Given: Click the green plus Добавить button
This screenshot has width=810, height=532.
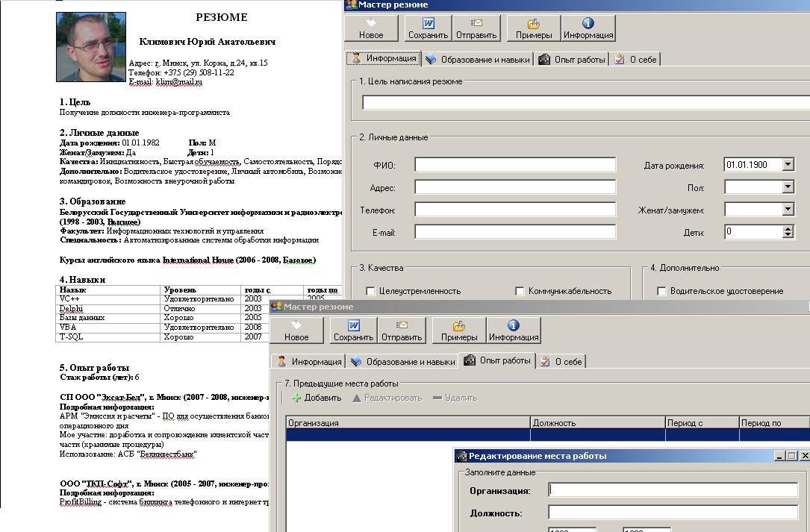Looking at the screenshot, I should pyautogui.click(x=317, y=398).
